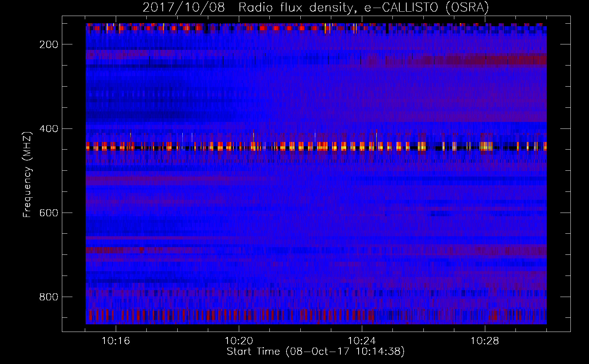Click the 10:20 time tick label
This screenshot has width=589, height=364.
(x=239, y=341)
